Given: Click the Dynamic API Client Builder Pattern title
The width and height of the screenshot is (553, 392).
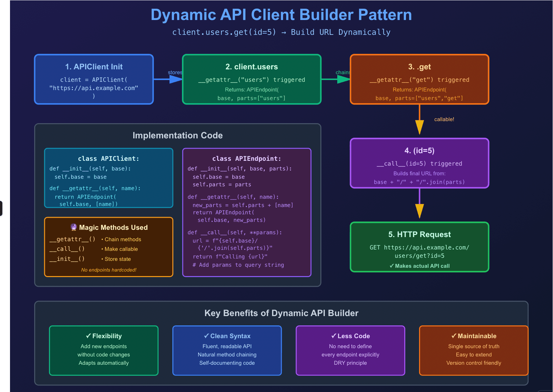Looking at the screenshot, I should [281, 15].
